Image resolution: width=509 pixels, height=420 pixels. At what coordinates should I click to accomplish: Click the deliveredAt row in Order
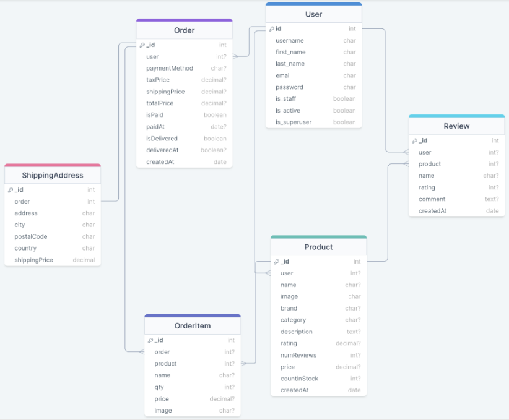[185, 150]
